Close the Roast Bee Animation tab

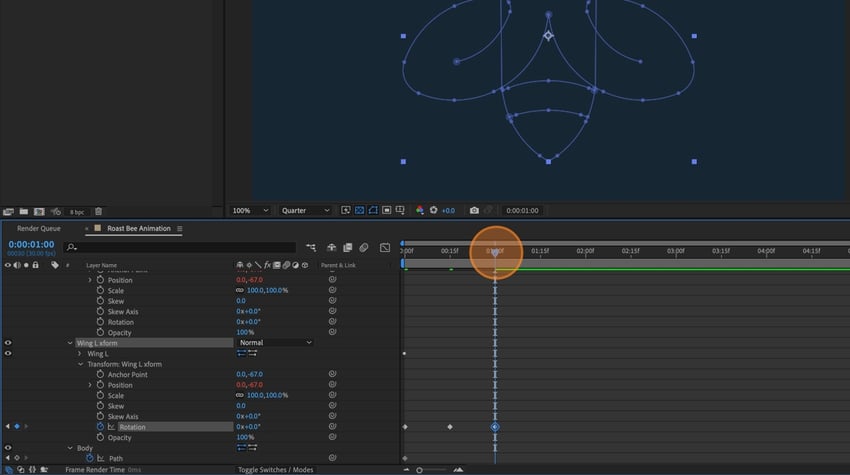(x=87, y=229)
